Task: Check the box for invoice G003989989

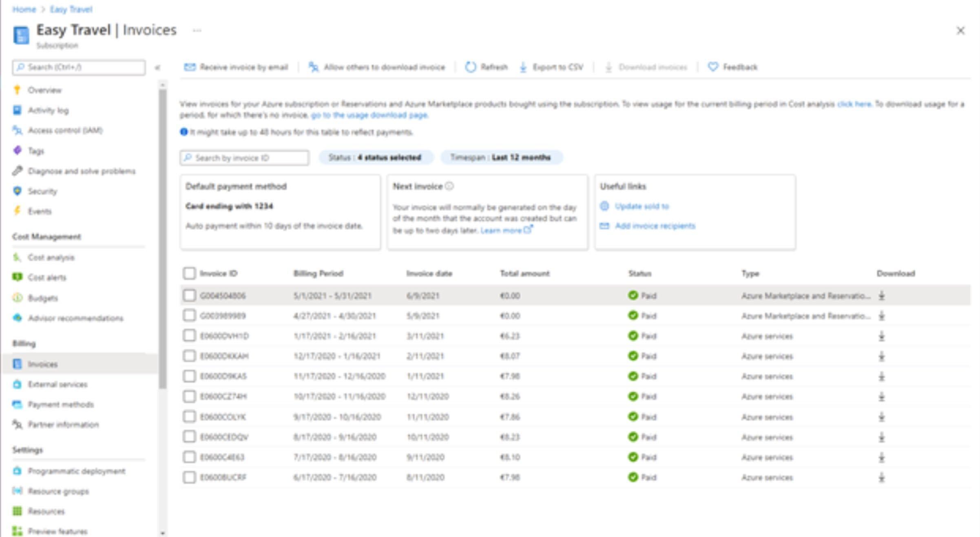Action: click(x=189, y=315)
